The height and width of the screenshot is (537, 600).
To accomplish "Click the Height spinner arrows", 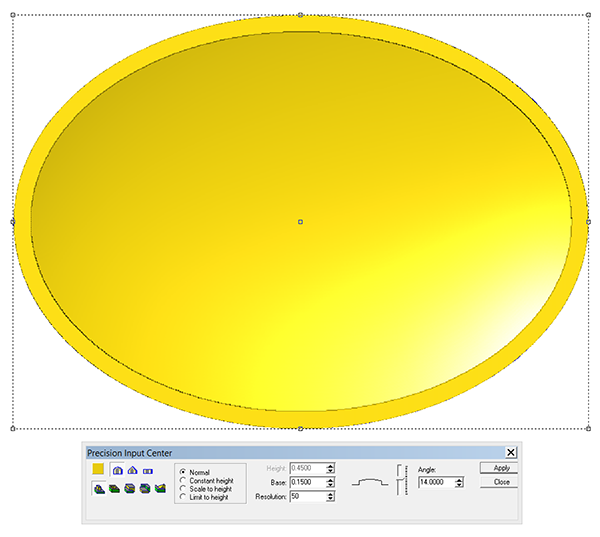I will pyautogui.click(x=331, y=468).
